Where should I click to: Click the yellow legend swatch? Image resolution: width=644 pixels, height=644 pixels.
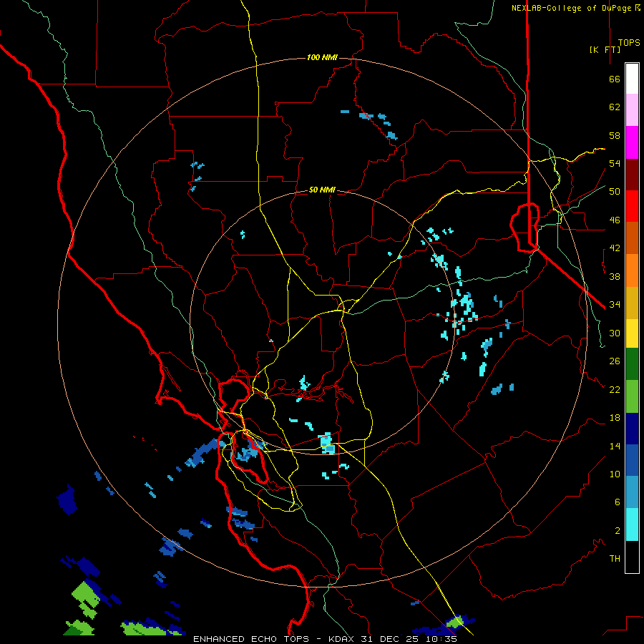[632, 333]
